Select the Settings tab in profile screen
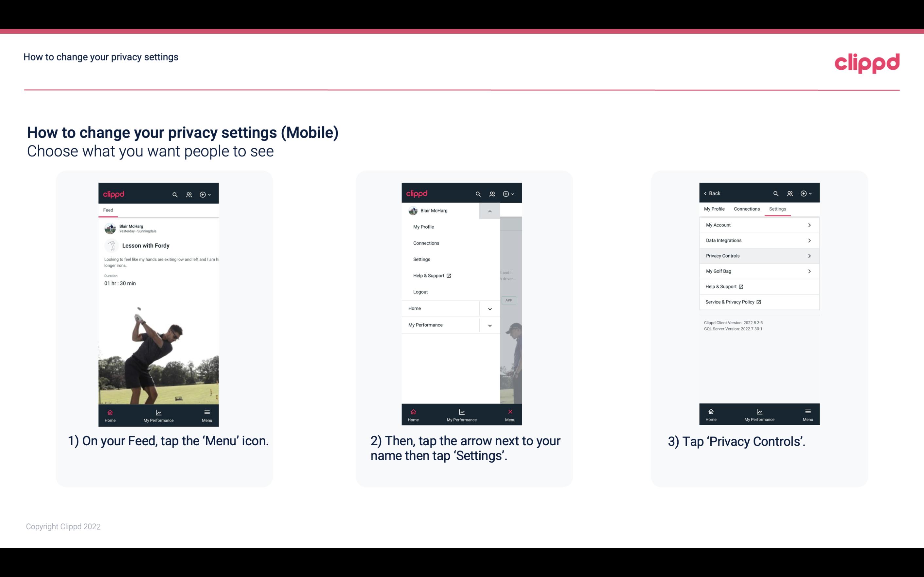 pos(777,209)
